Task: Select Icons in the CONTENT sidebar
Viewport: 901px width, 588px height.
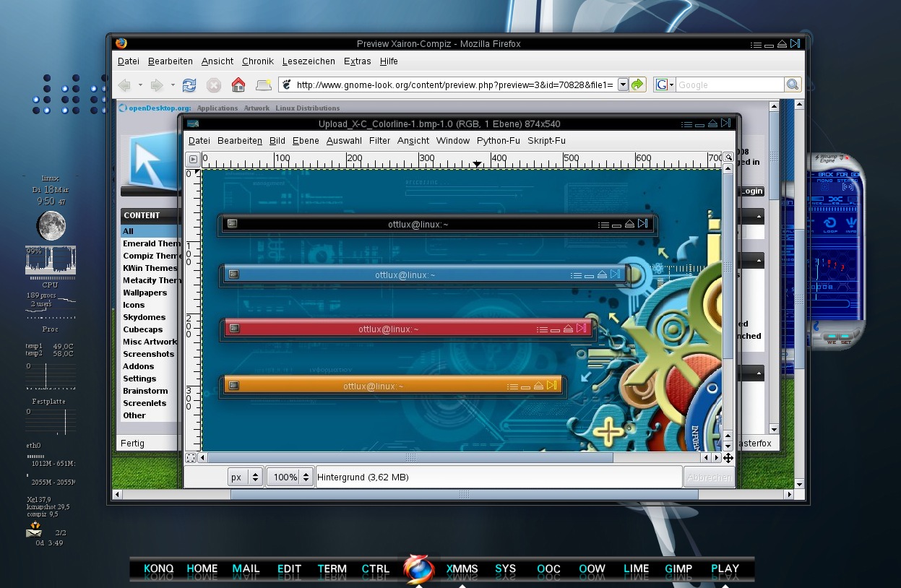Action: pyautogui.click(x=134, y=305)
